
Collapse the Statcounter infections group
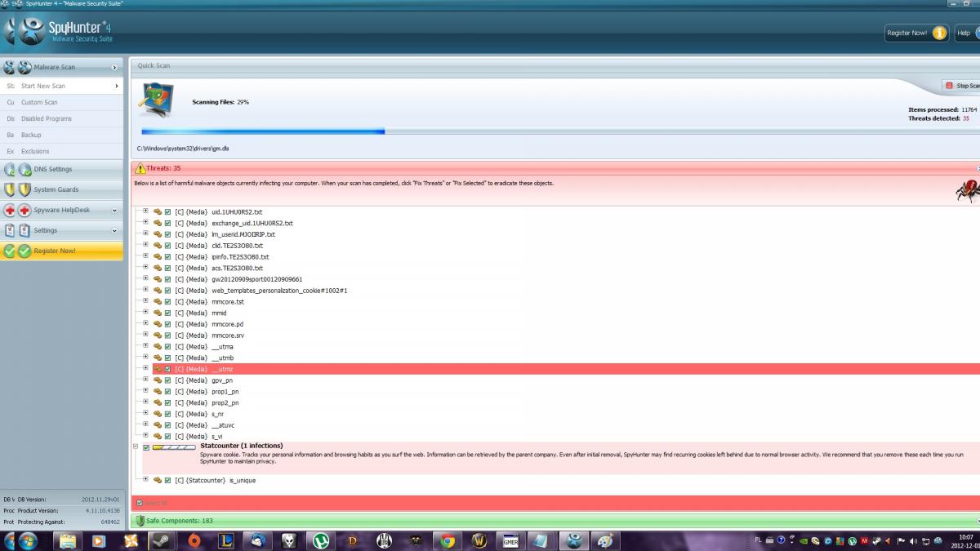point(136,447)
